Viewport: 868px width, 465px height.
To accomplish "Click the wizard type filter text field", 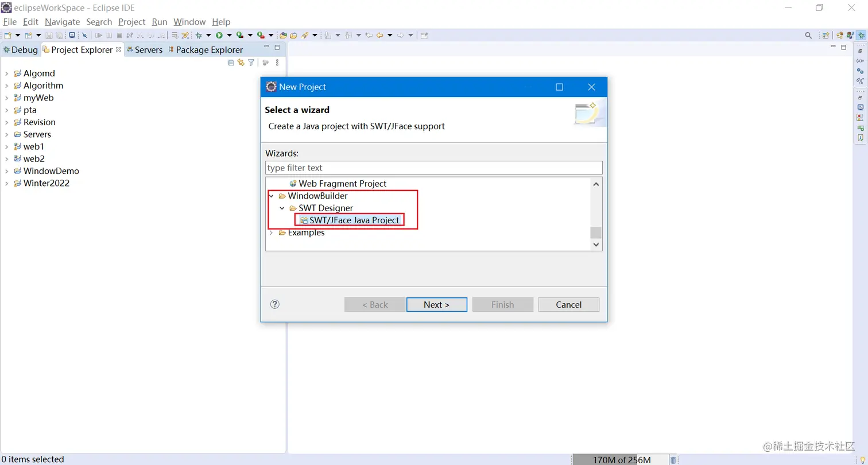I will (434, 168).
